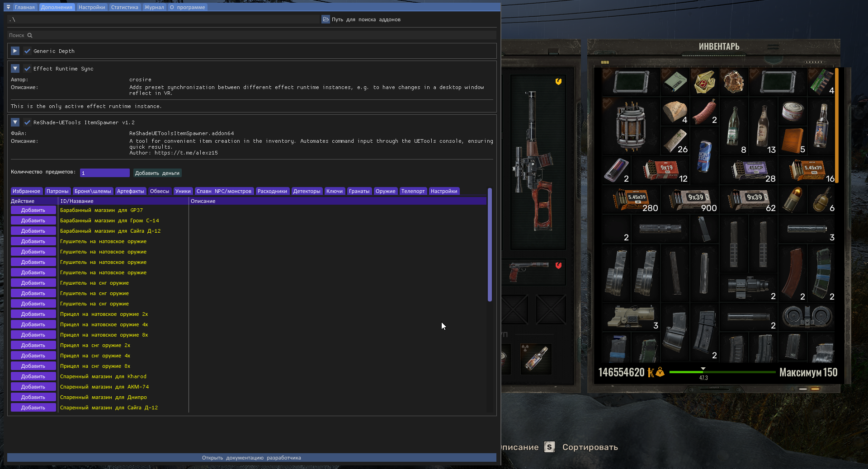Open the Артефакты category tab
This screenshot has width=868, height=469.
[x=130, y=191]
